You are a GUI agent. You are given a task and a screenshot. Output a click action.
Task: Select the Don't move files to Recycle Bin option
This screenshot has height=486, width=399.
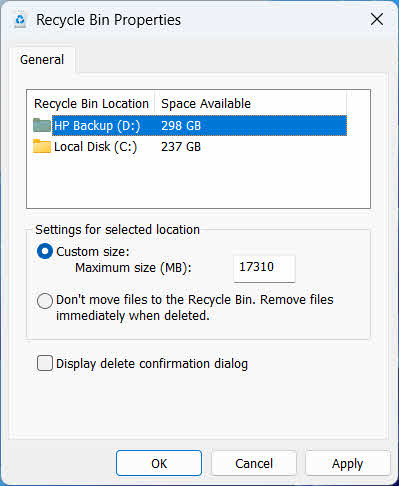[x=45, y=301]
